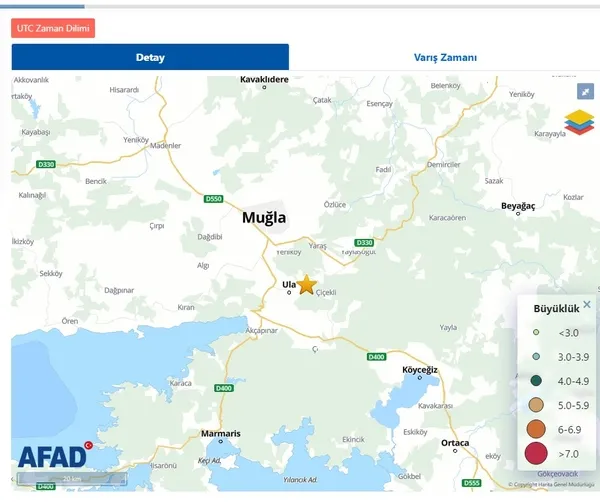
Task: Click the 6-6.9 magnitude legend circle
Action: pyautogui.click(x=536, y=429)
